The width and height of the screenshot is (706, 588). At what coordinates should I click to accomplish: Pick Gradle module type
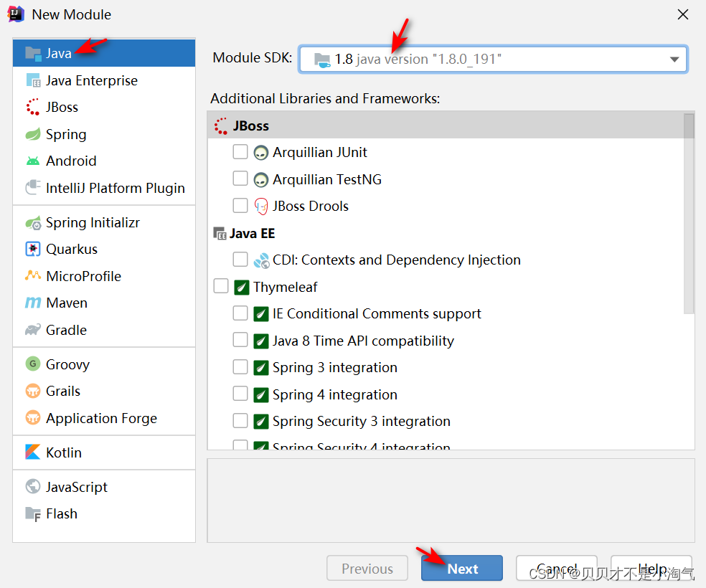104,330
